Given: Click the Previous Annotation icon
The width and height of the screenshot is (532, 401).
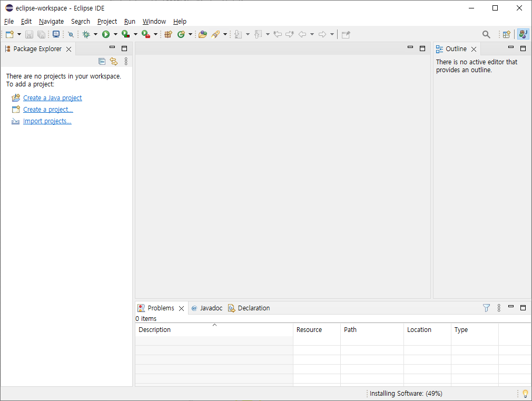Looking at the screenshot, I should point(258,34).
